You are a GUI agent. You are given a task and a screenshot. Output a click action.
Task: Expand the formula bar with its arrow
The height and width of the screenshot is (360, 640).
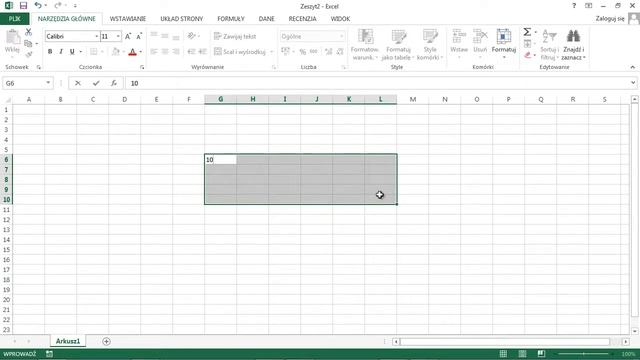(633, 83)
